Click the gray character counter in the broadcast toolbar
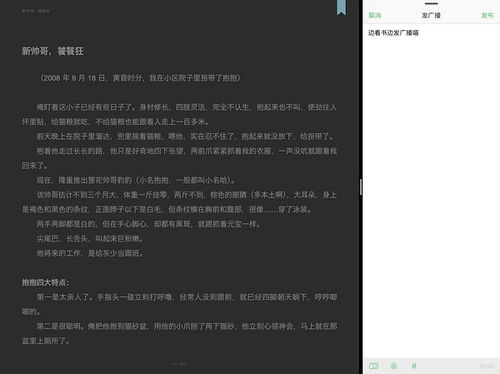This screenshot has height=374, width=500. point(487,366)
